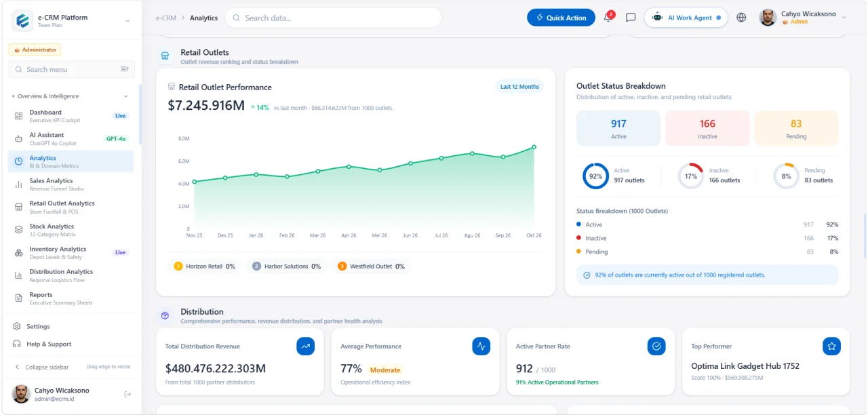This screenshot has width=868, height=415.
Task: Open the chat messages icon
Action: tap(631, 18)
